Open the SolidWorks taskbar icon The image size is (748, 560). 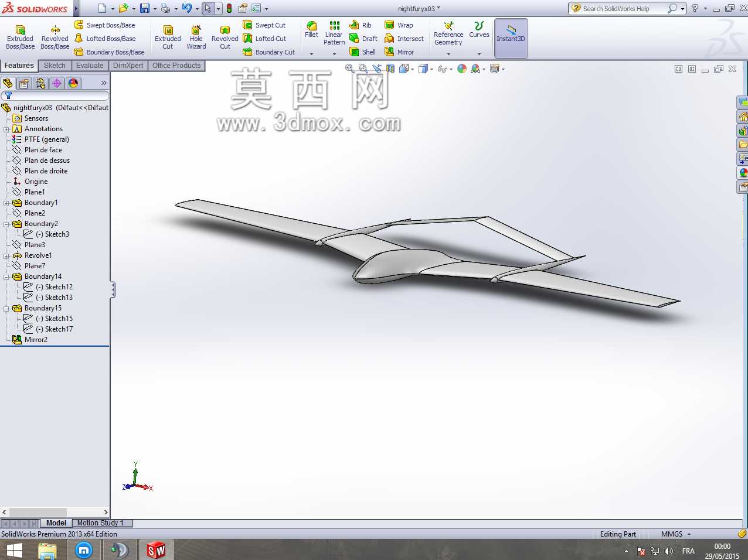tap(156, 550)
